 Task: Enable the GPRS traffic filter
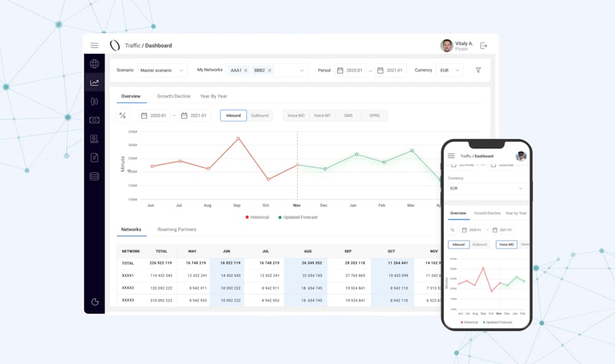374,115
